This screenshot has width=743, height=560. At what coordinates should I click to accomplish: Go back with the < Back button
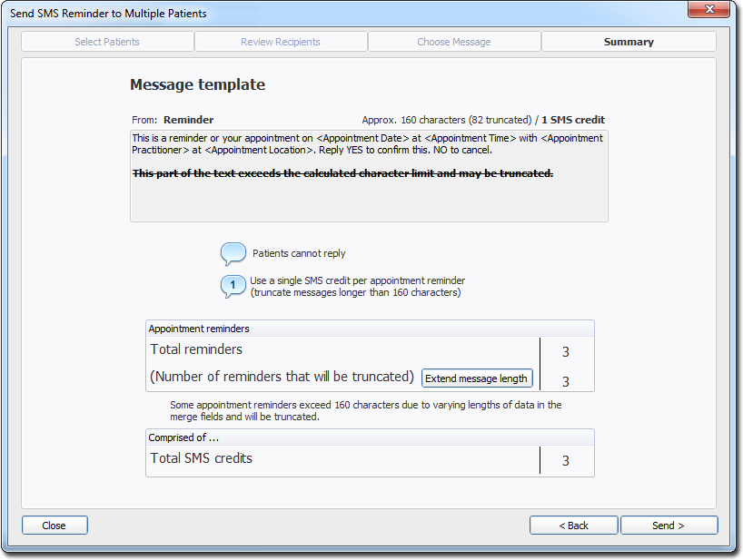click(x=573, y=526)
